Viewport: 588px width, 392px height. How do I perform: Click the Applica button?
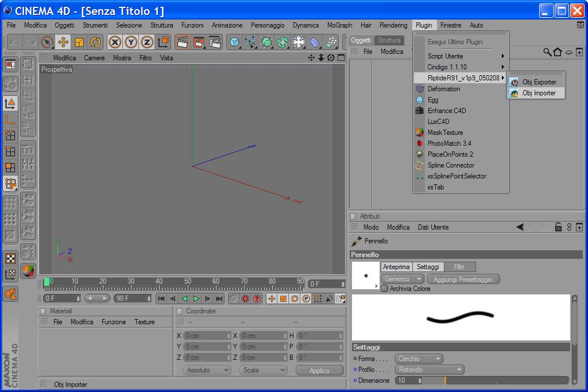[319, 370]
